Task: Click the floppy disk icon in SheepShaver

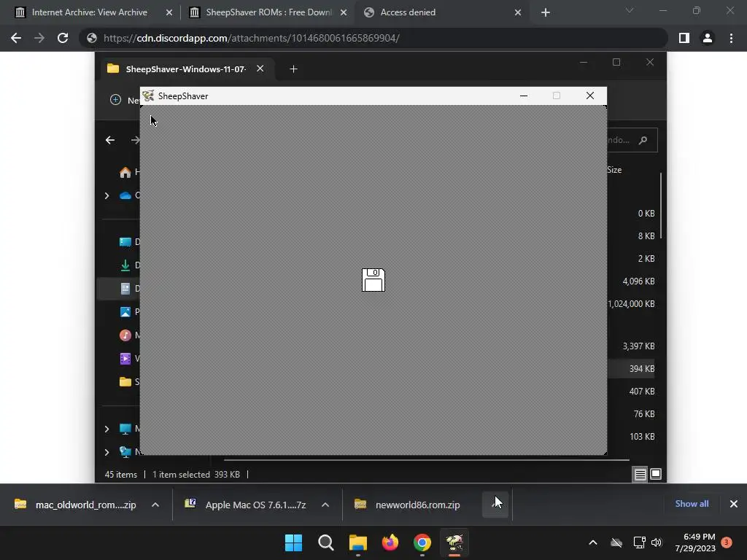Action: (x=373, y=280)
